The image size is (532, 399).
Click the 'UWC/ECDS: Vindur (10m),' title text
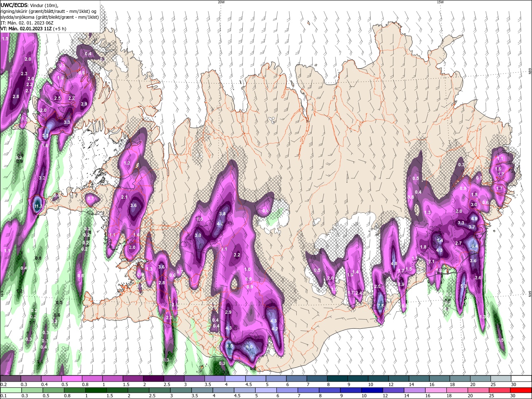coord(30,5)
